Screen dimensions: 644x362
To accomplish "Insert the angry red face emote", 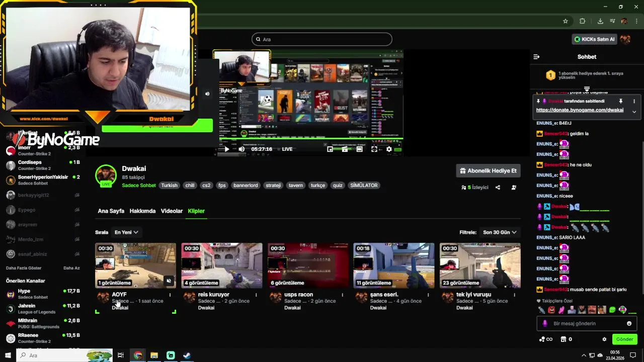I will 551,310.
